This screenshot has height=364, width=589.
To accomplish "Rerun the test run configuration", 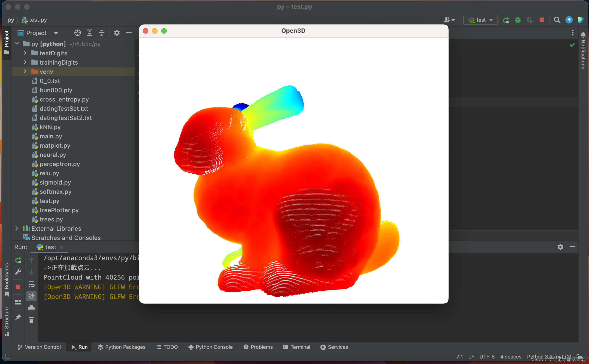I will (506, 20).
